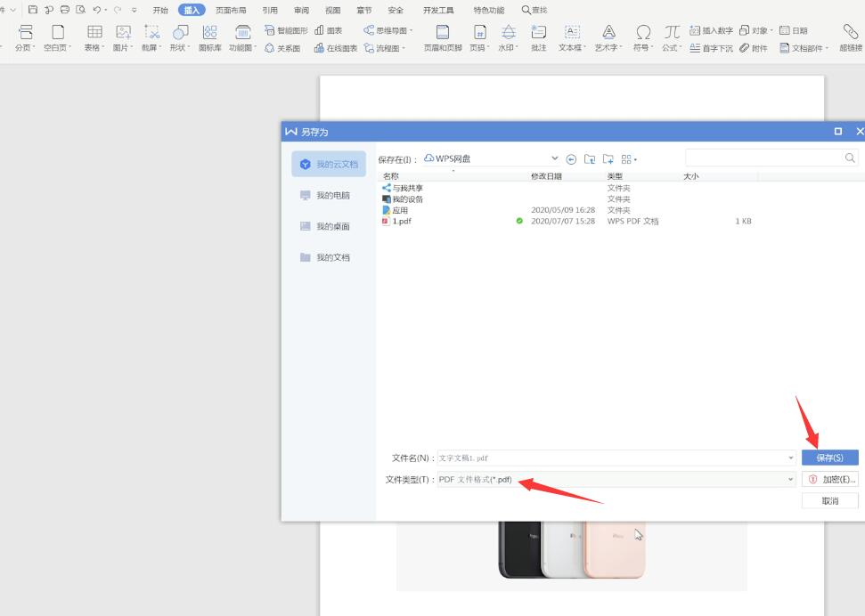Click the Print Preview icon
The height and width of the screenshot is (616, 865).
tap(80, 10)
